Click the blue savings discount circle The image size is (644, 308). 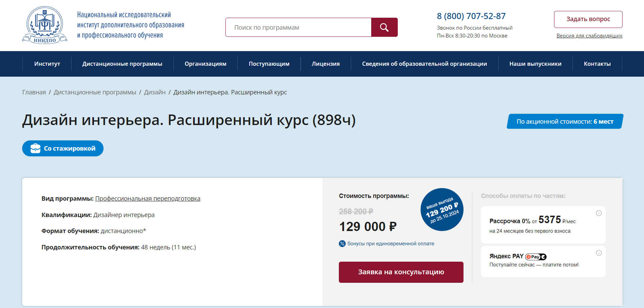click(442, 210)
